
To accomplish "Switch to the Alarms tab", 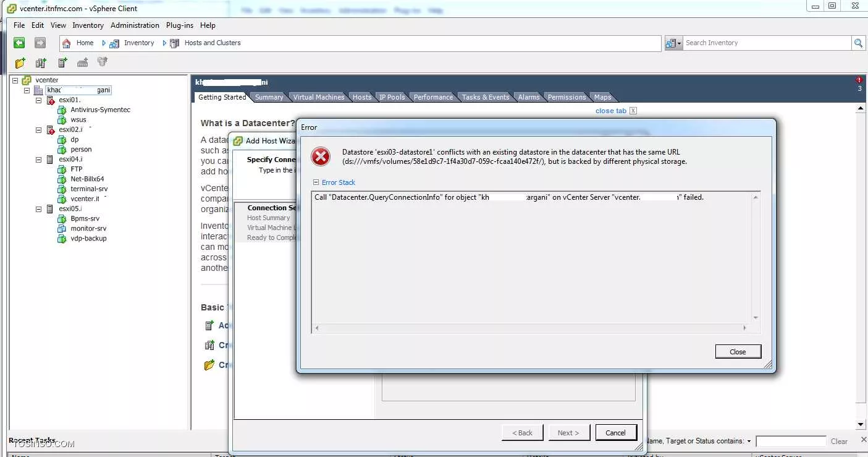I will pos(529,97).
